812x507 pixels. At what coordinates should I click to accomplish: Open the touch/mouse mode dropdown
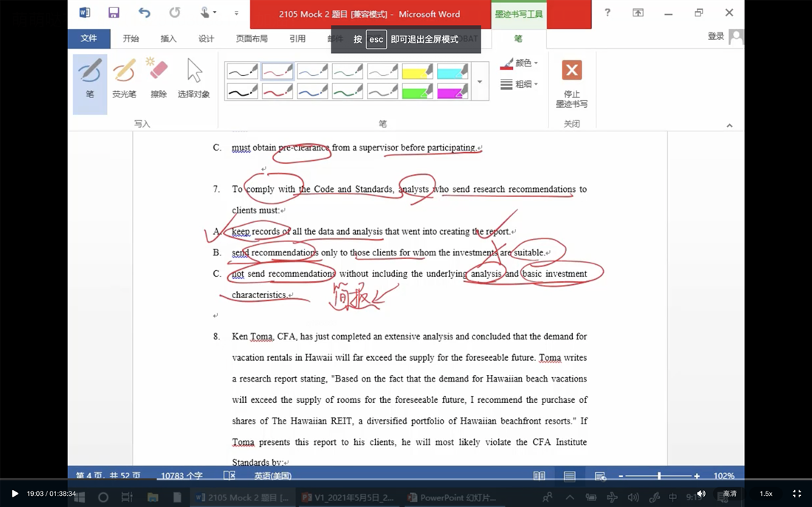(208, 13)
